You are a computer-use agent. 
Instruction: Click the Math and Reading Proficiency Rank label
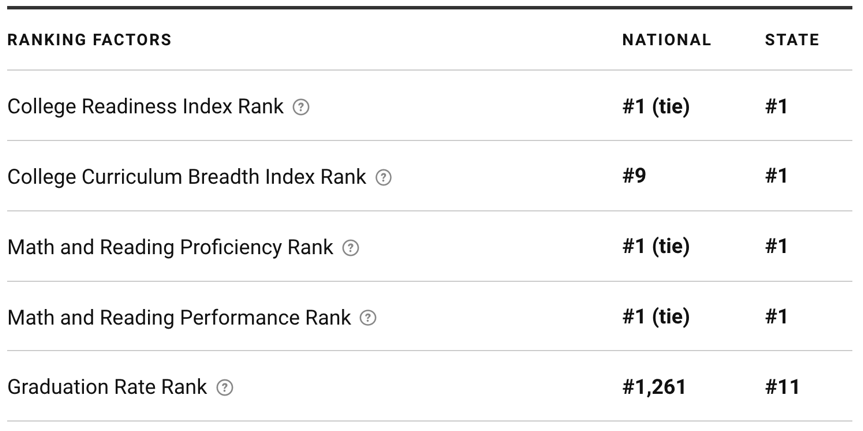tap(170, 247)
